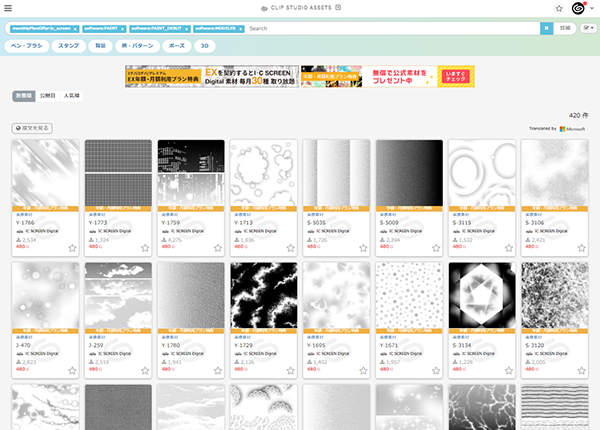Favorite the S-3106 material
This screenshot has height=430, width=600.
coord(582,248)
